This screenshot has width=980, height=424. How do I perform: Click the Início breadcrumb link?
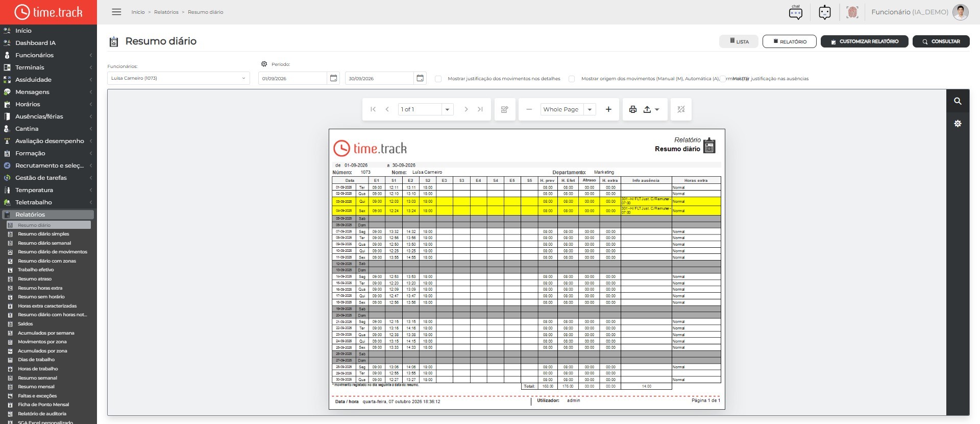coord(138,12)
